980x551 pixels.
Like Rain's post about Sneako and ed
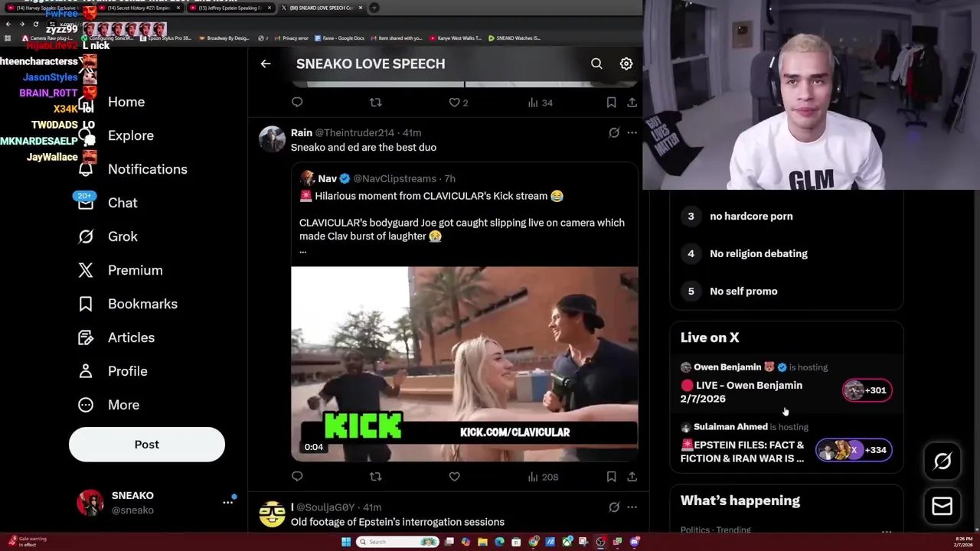pos(454,477)
